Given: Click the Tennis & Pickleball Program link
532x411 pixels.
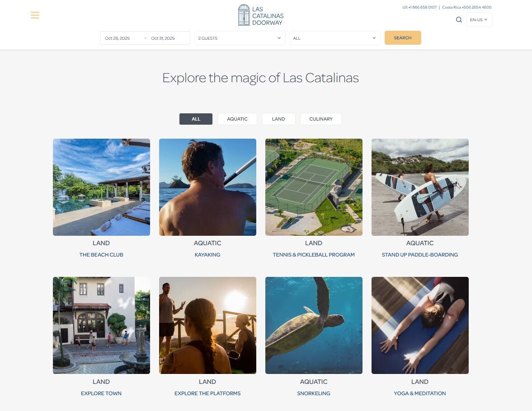Looking at the screenshot, I should pyautogui.click(x=314, y=255).
